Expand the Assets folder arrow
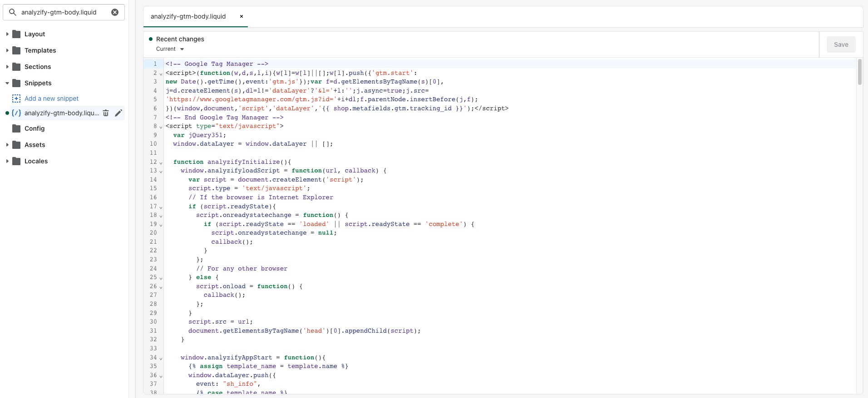 [7, 145]
